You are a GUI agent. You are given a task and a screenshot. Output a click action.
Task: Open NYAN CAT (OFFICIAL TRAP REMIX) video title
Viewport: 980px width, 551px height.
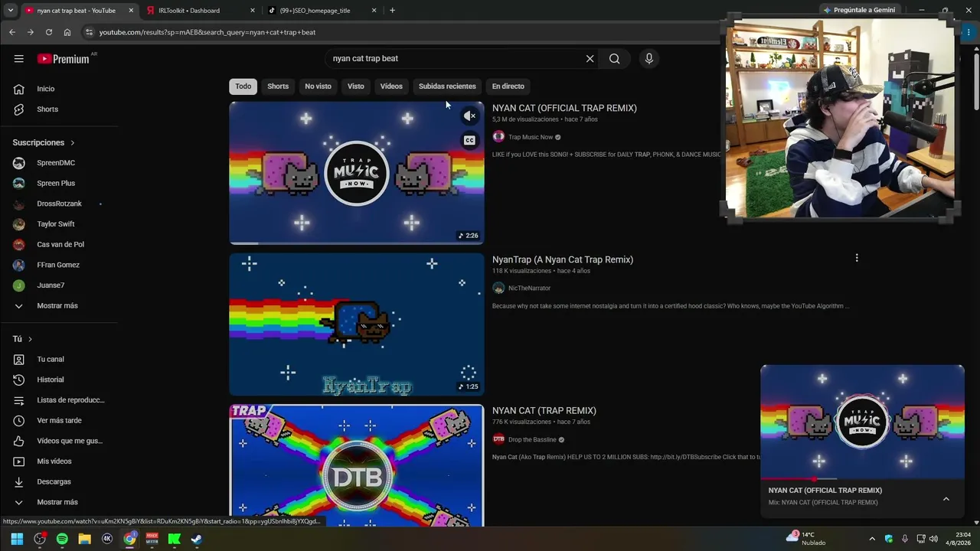point(564,108)
